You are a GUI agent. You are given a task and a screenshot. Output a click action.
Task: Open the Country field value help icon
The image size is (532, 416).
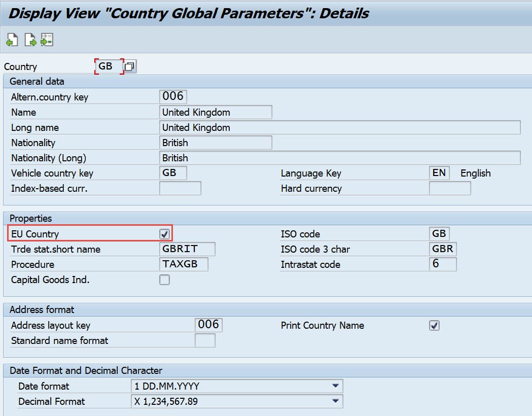click(x=130, y=66)
